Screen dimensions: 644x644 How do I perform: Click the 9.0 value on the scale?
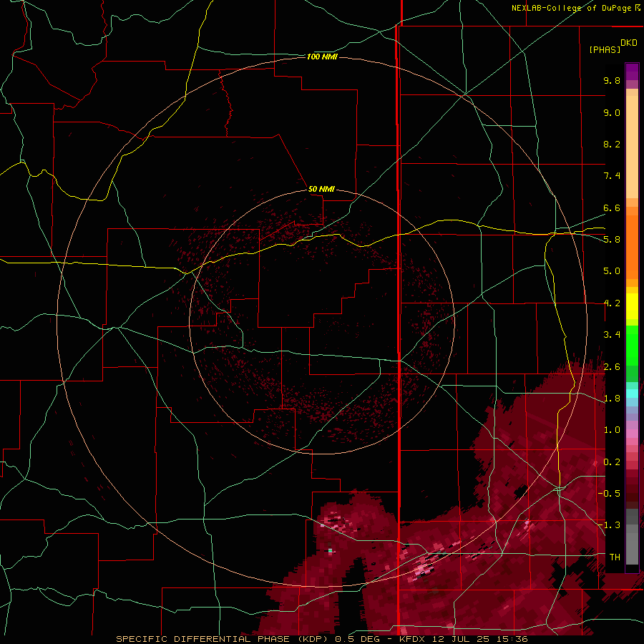(x=612, y=112)
